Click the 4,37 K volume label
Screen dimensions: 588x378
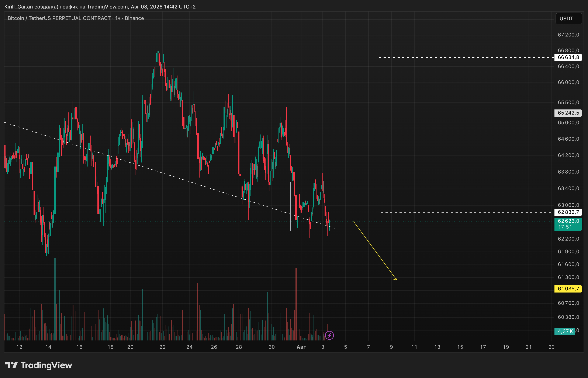565,331
